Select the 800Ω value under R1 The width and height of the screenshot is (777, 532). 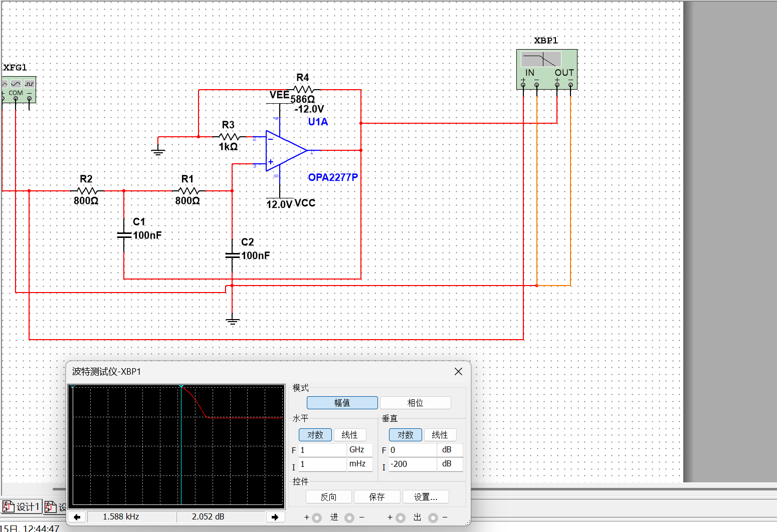tap(187, 201)
